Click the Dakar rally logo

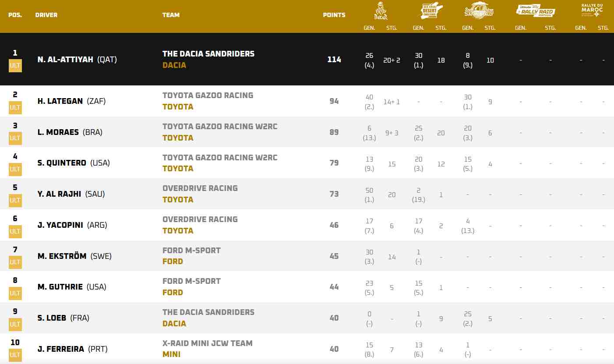tap(381, 11)
